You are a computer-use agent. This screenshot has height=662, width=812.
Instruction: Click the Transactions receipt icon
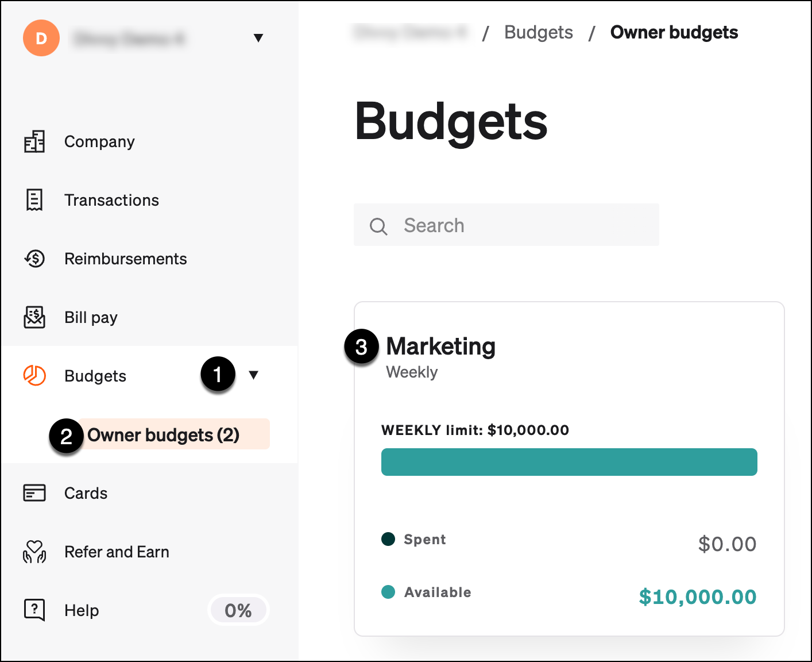pyautogui.click(x=34, y=200)
